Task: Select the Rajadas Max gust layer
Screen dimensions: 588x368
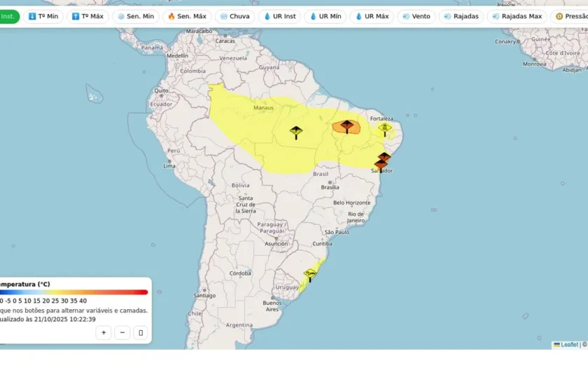Action: (x=517, y=17)
